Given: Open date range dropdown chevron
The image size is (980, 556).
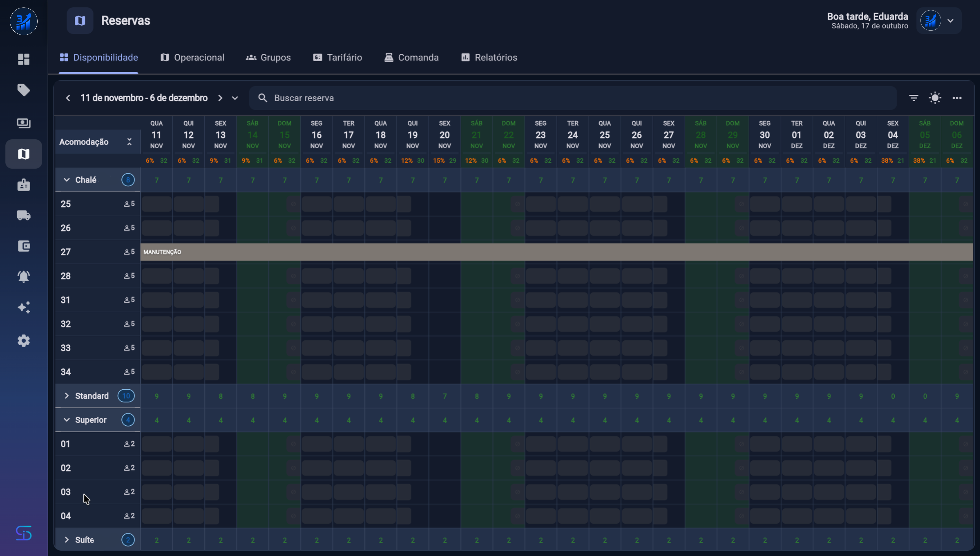Looking at the screenshot, I should 235,98.
